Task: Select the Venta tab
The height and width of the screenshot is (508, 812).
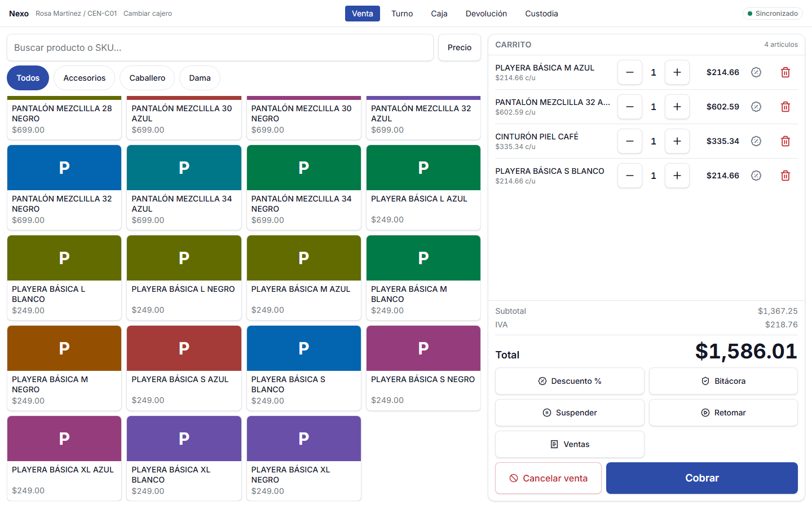Action: point(363,14)
